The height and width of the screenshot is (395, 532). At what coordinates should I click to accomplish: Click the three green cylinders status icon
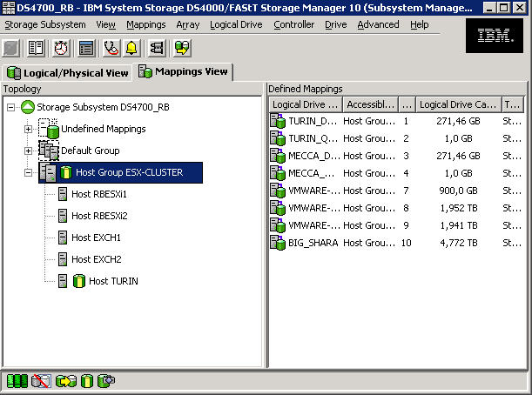click(17, 381)
